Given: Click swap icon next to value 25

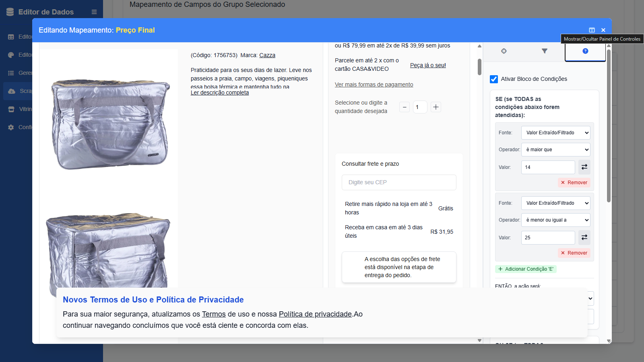Looking at the screenshot, I should 584,237.
